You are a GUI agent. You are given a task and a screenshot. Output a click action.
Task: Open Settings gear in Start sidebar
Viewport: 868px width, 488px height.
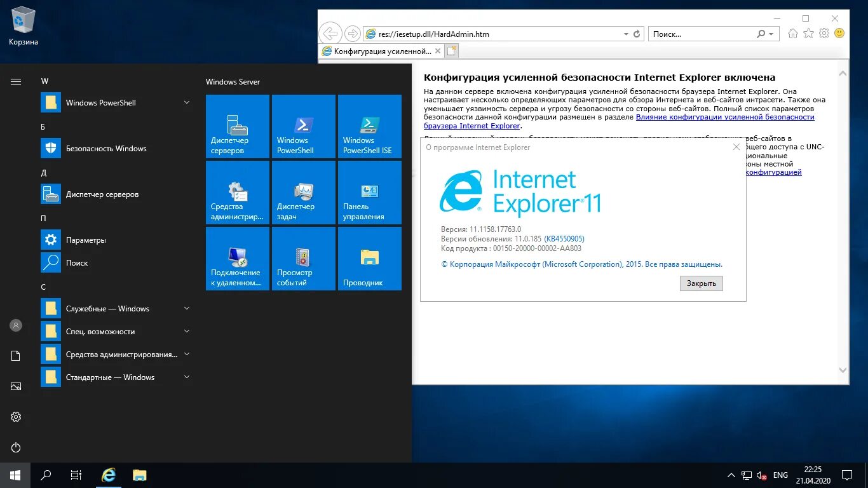pos(16,417)
